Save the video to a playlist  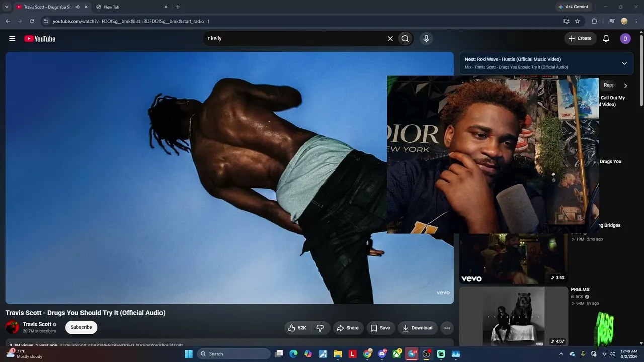380,328
